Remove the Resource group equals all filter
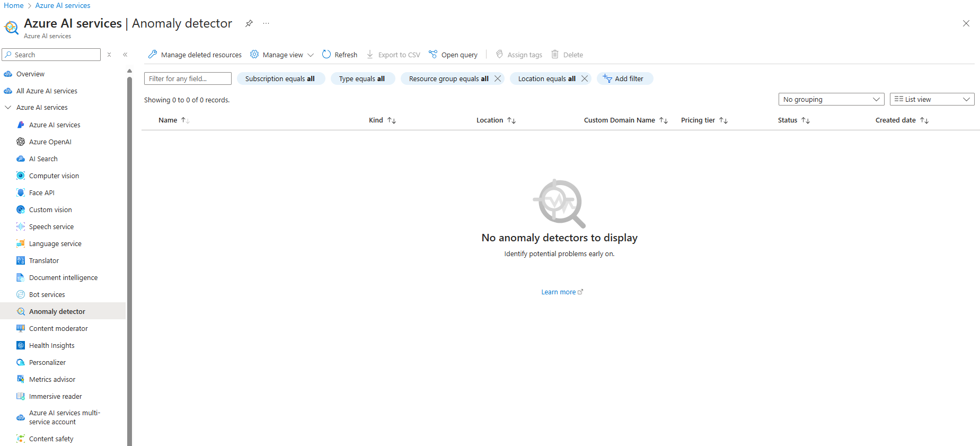The width and height of the screenshot is (980, 446). [498, 78]
